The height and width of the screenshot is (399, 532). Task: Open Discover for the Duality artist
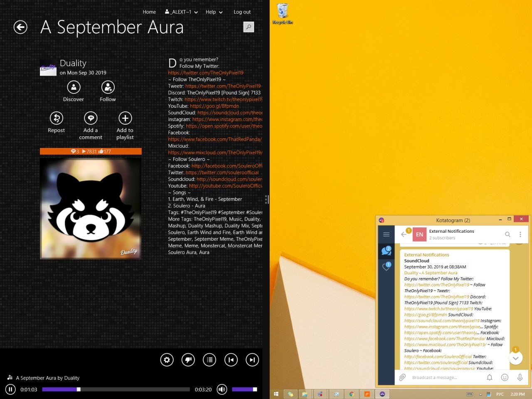(74, 91)
